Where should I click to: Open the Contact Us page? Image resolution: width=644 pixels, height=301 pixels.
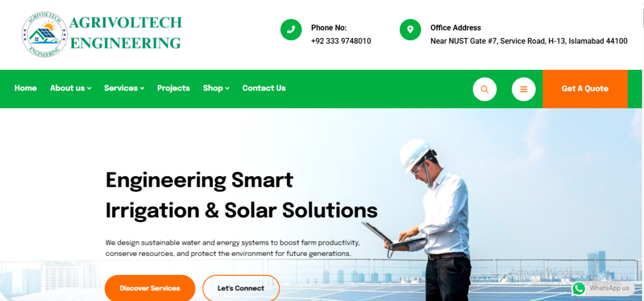[x=264, y=88]
